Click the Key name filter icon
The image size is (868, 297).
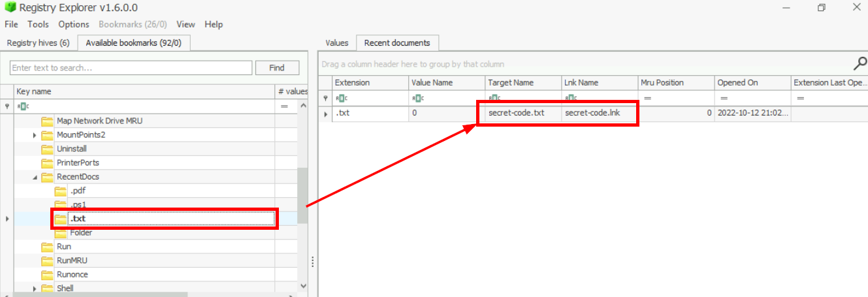coord(7,106)
